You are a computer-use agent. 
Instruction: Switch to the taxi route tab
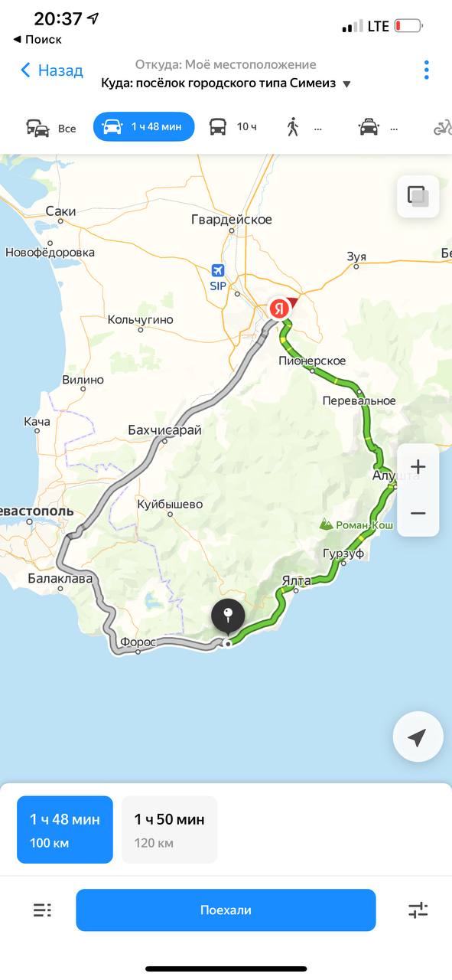point(379,127)
